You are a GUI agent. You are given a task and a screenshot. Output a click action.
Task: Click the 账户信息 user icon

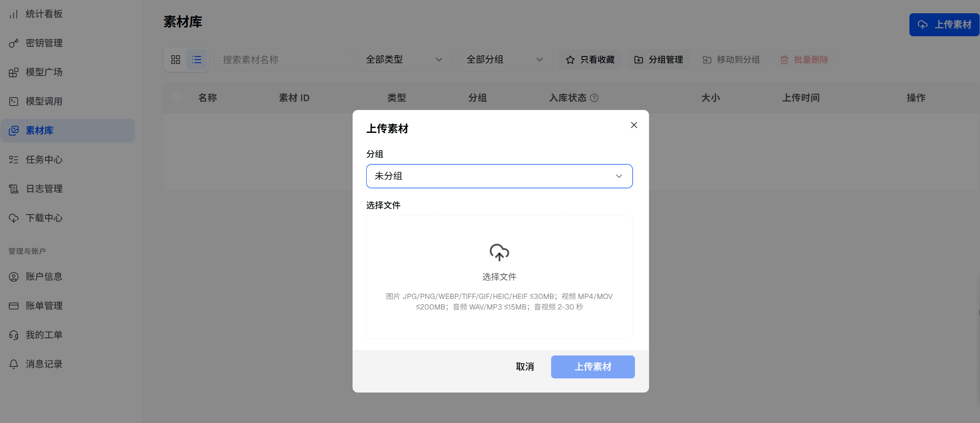(x=14, y=277)
